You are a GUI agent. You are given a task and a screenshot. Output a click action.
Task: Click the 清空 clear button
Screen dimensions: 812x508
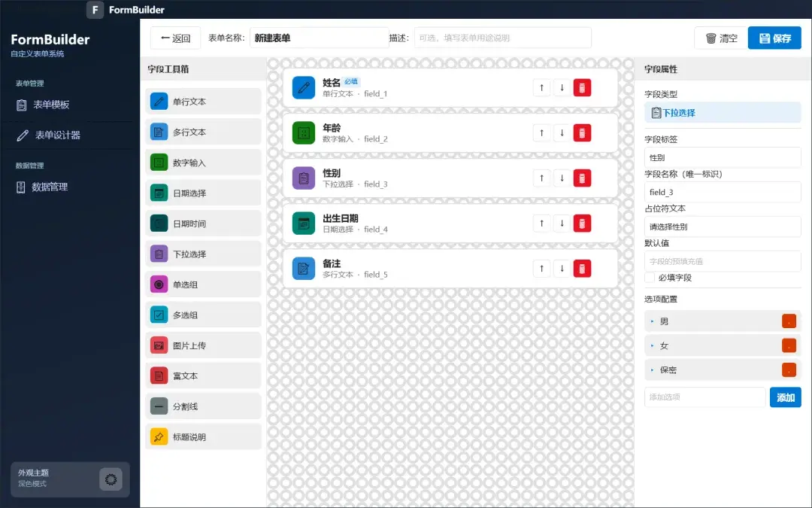pyautogui.click(x=721, y=38)
